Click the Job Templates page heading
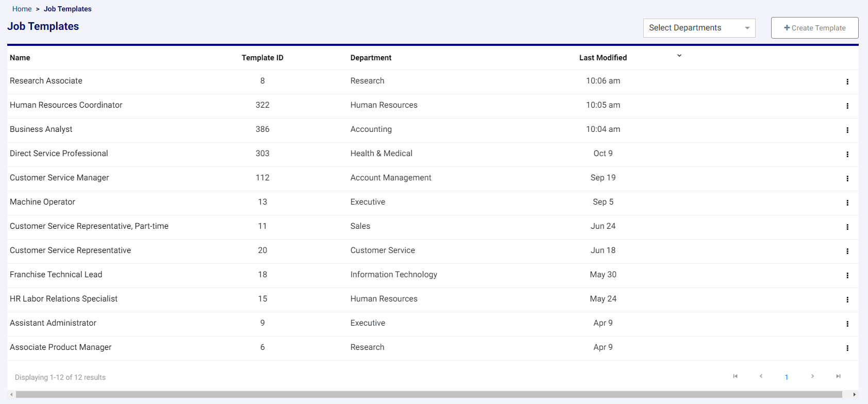Viewport: 868px width, 404px height. point(43,26)
